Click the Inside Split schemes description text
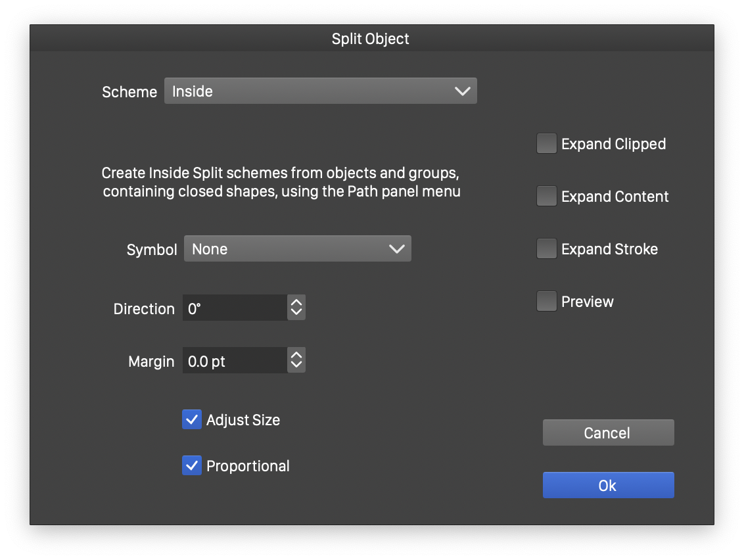Viewport: 744px width, 560px height. click(281, 183)
